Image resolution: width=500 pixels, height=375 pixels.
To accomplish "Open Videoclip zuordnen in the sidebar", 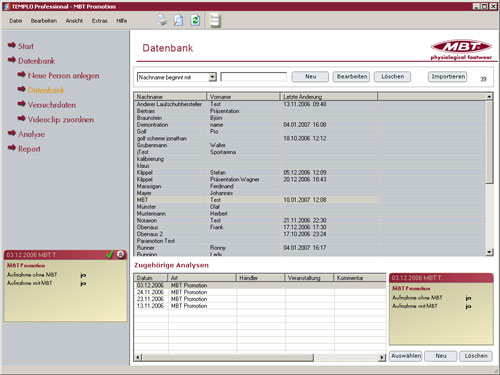I will click(61, 120).
